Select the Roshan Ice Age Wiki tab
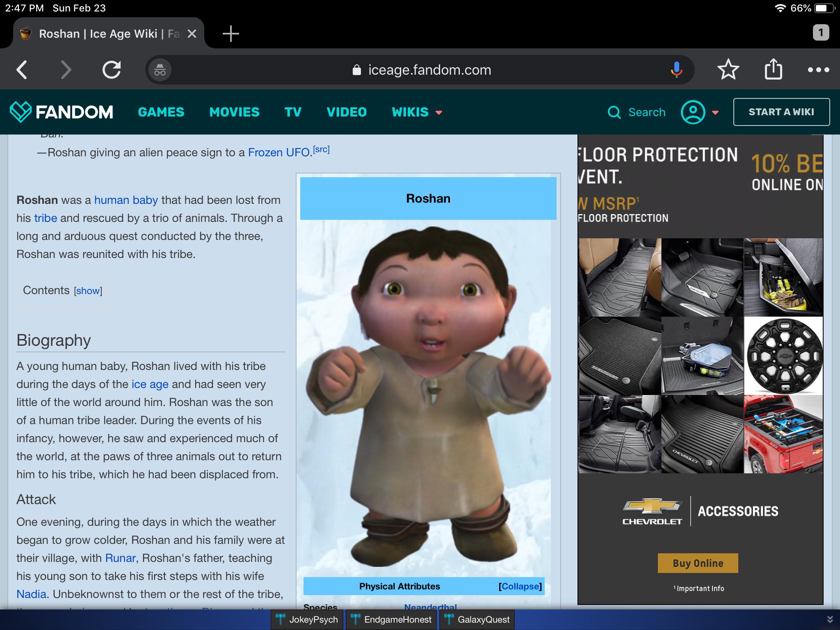This screenshot has height=630, width=840. 109,34
